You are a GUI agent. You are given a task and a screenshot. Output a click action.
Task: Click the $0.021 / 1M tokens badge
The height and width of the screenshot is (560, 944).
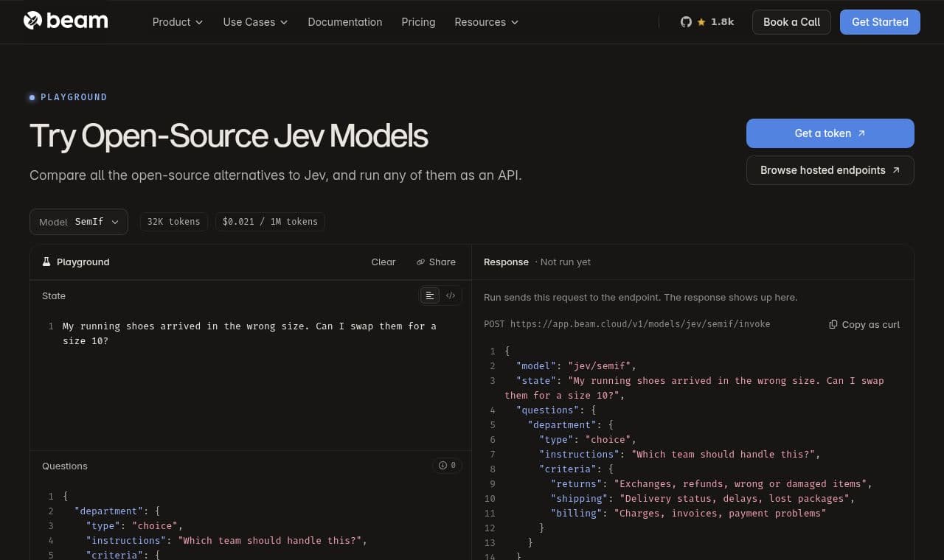270,222
